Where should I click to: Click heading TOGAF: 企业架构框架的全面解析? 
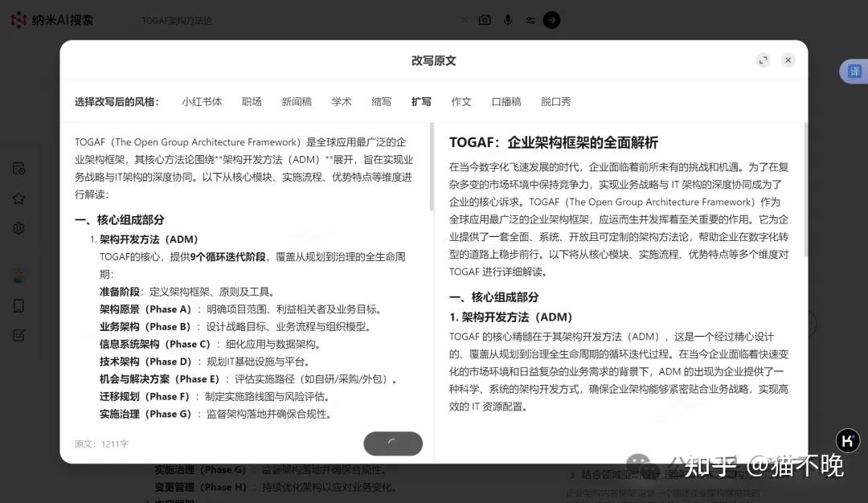point(554,143)
